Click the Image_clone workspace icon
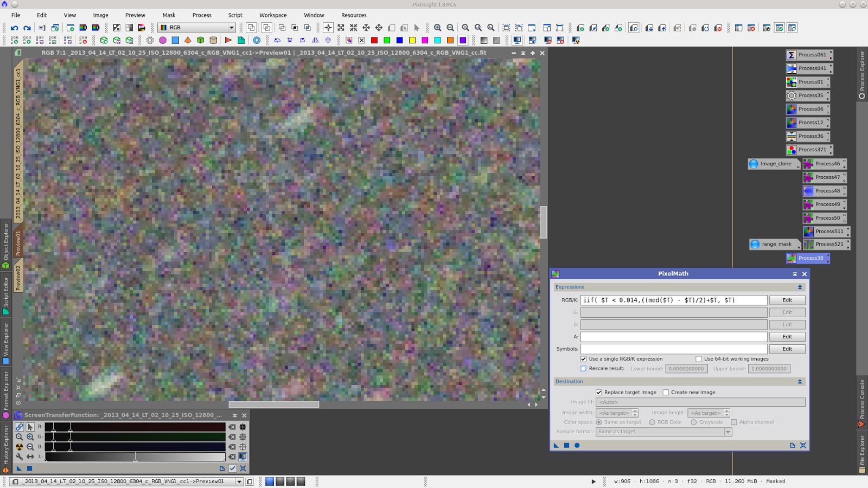 tap(774, 164)
